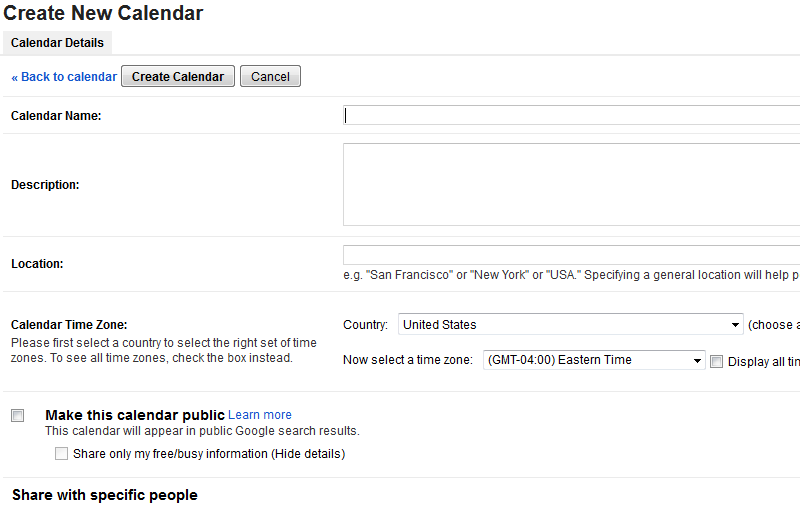Click the Description label text
The width and height of the screenshot is (800, 518).
45,185
